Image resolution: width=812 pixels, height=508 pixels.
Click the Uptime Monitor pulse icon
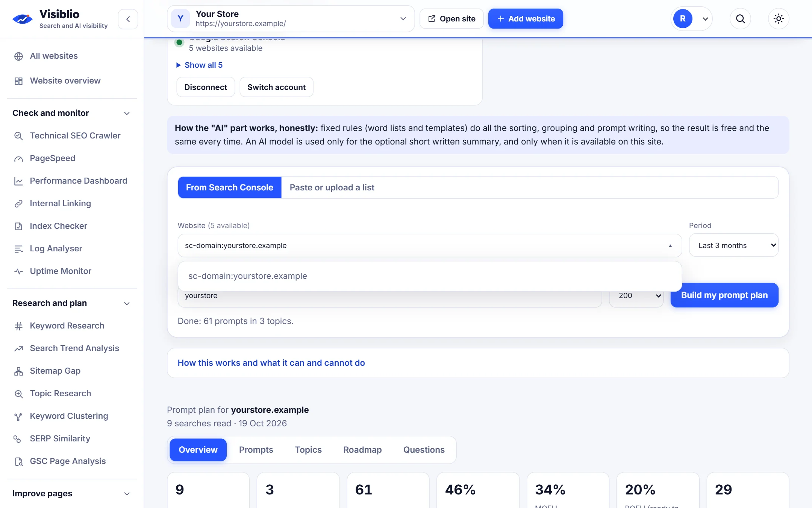18,271
